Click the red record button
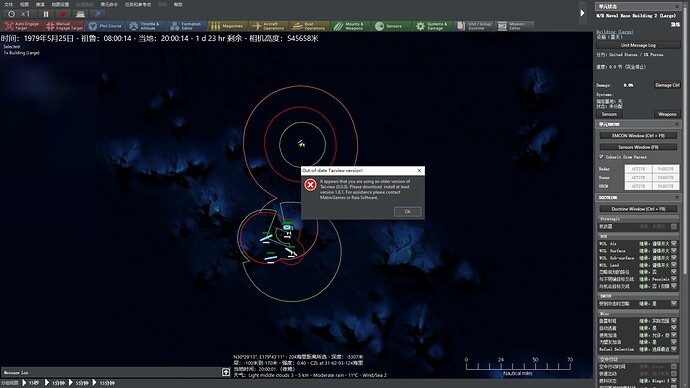This screenshot has width=690, height=388. [x=63, y=14]
